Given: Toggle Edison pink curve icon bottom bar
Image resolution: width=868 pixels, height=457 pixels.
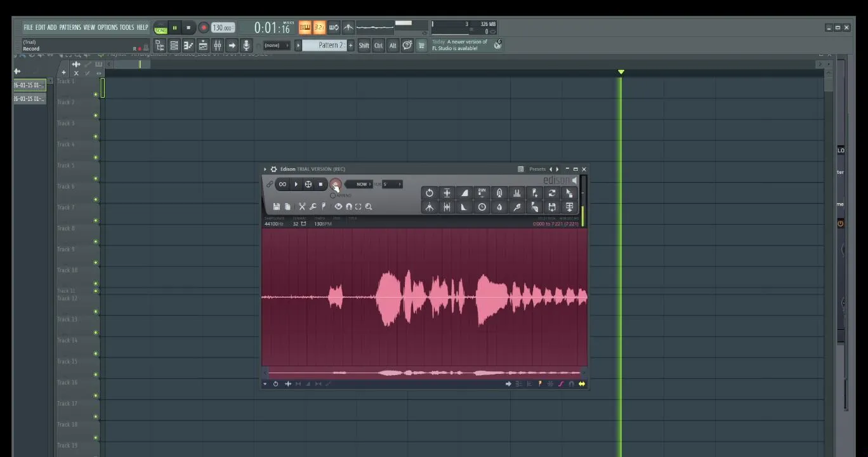Looking at the screenshot, I should coord(561,383).
